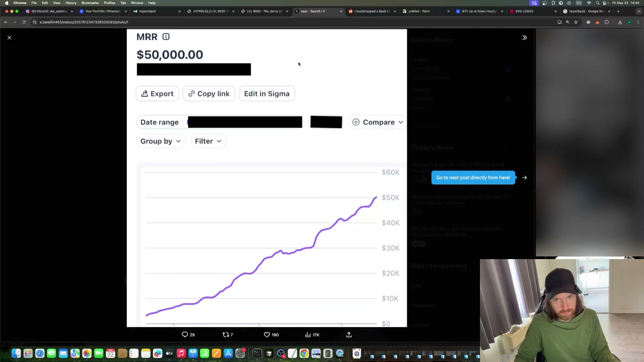Switch to the BTC Up or Down Hourly tab
Viewport: 644px width, 362px height.
click(x=479, y=11)
